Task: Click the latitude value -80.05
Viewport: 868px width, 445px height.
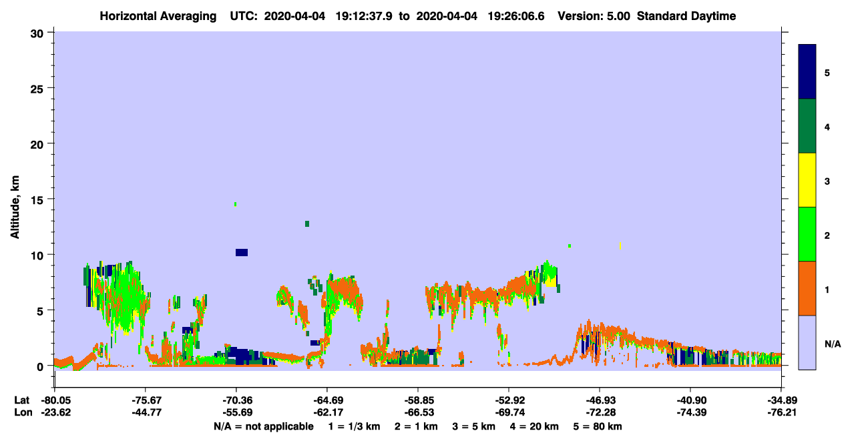Action: coord(55,400)
